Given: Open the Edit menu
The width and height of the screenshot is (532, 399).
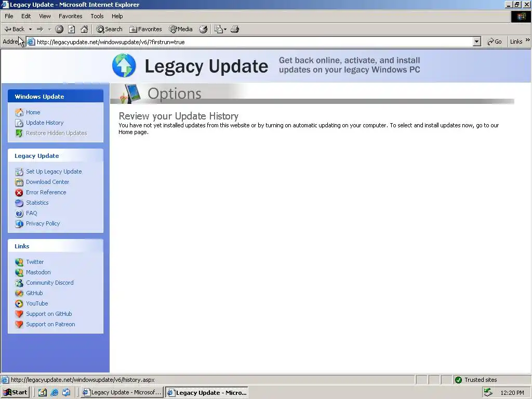Looking at the screenshot, I should [x=26, y=16].
